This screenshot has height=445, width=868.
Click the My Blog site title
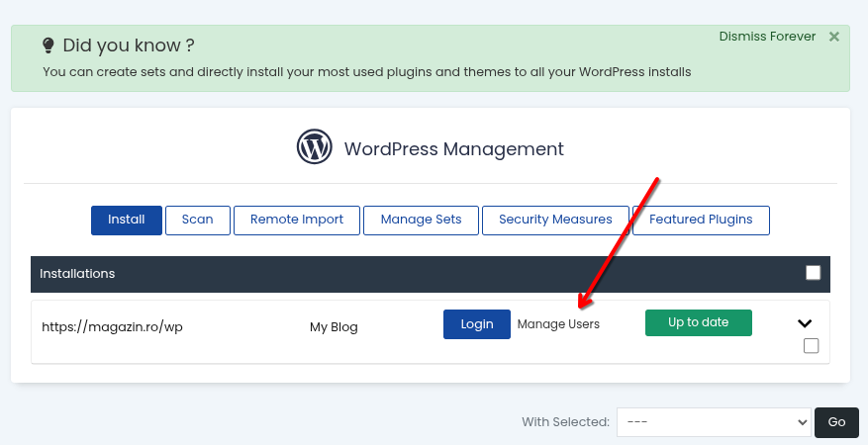point(334,327)
